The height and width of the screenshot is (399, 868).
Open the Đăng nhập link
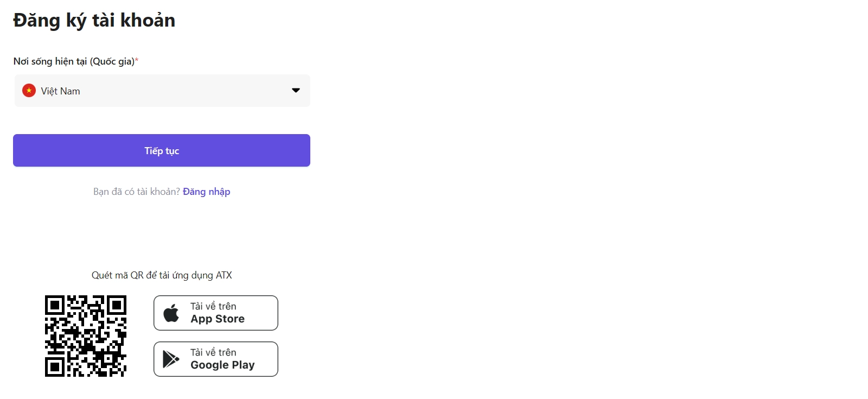tap(206, 192)
